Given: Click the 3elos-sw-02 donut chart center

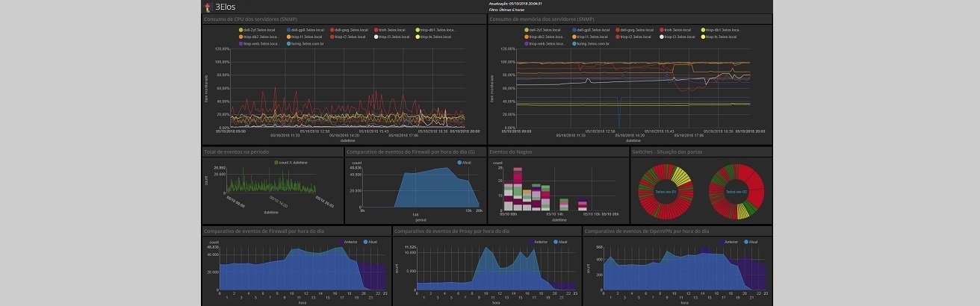Looking at the screenshot, I should coord(736,192).
